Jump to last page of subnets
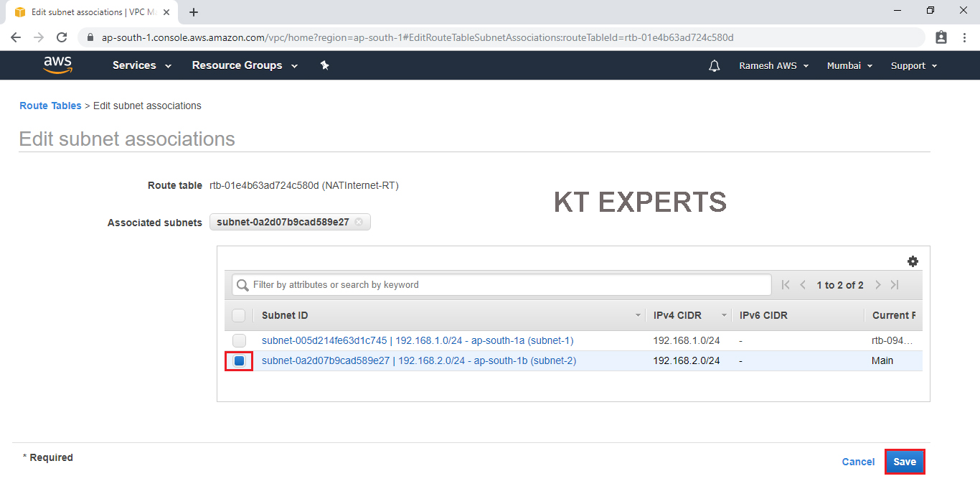The height and width of the screenshot is (494, 980). click(895, 285)
